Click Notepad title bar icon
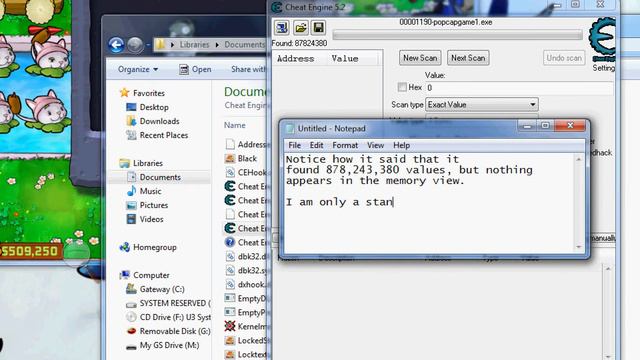Viewport: 640px width, 360px height. tap(289, 129)
